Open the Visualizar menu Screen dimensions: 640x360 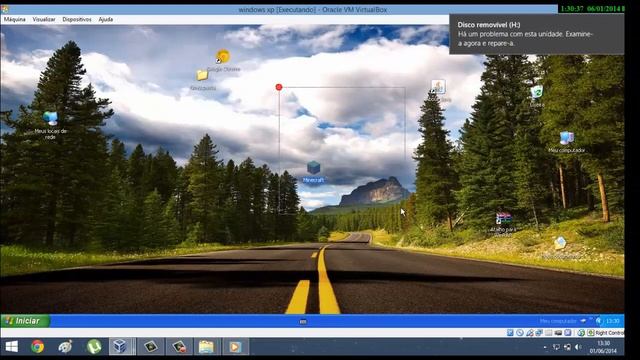tap(44, 19)
